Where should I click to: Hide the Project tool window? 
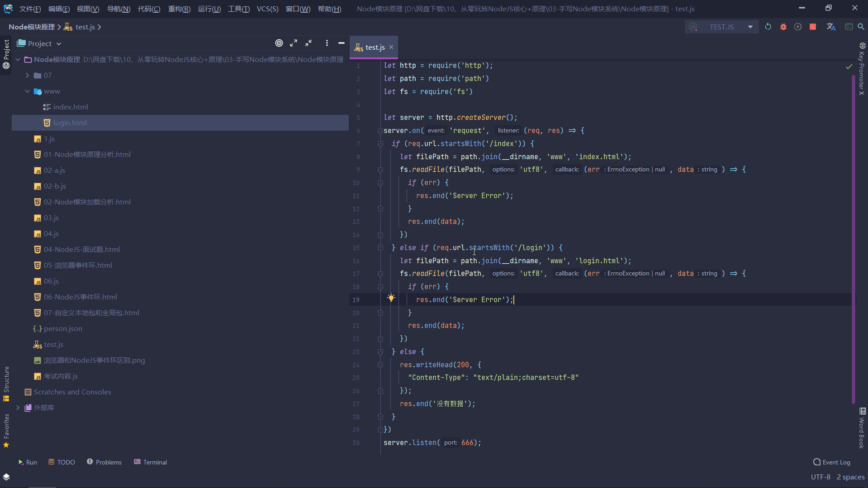click(x=342, y=43)
